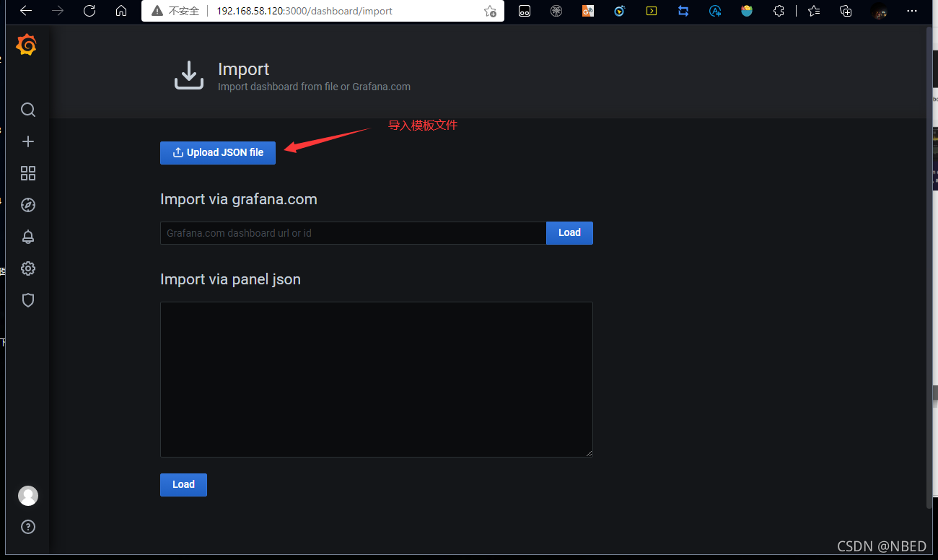Image resolution: width=938 pixels, height=560 pixels.
Task: Open the Create plus icon in sidebar
Action: tap(28, 141)
